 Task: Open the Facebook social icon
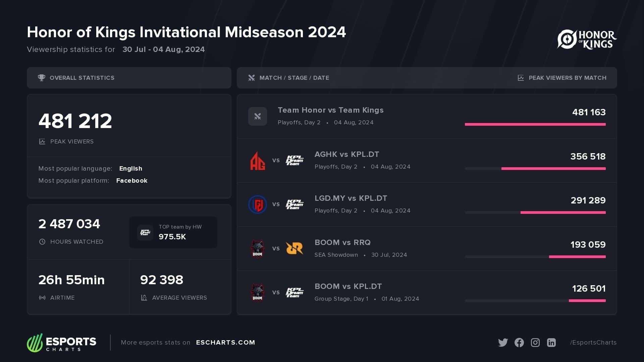tap(519, 343)
